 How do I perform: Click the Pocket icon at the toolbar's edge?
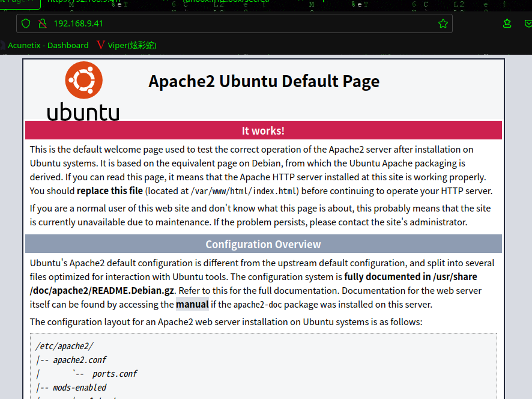(528, 23)
